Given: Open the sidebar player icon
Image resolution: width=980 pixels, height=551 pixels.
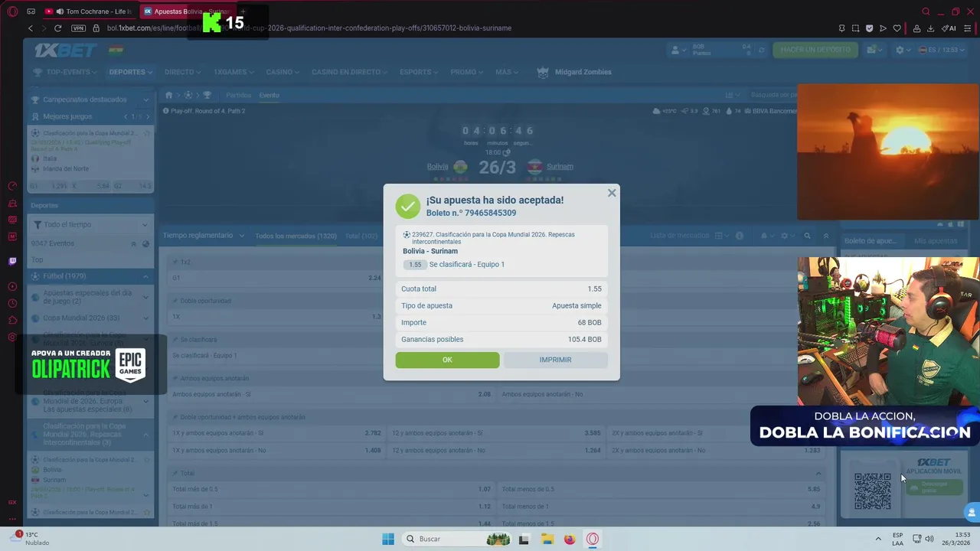Looking at the screenshot, I should tap(12, 287).
